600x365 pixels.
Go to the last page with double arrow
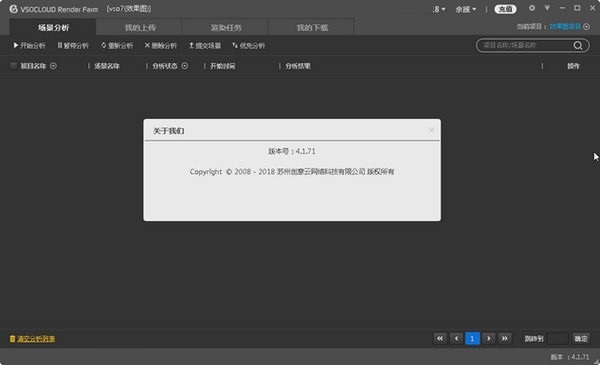point(505,338)
